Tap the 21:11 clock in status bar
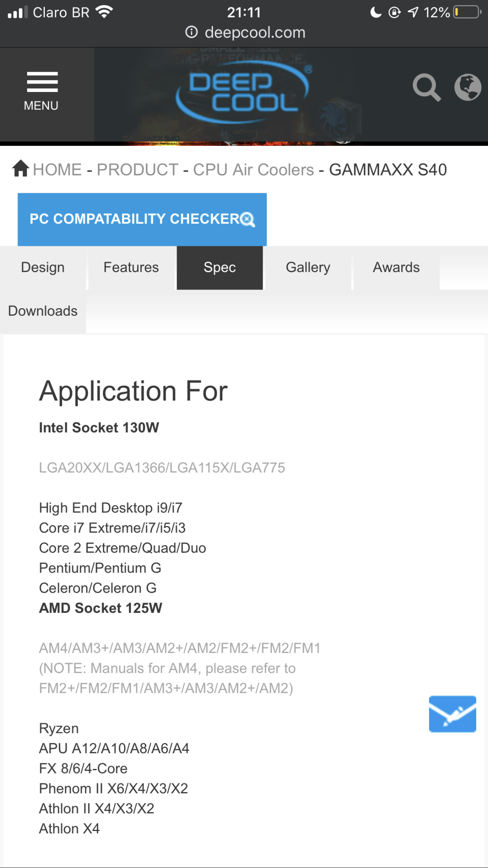488x868 pixels. (244, 12)
